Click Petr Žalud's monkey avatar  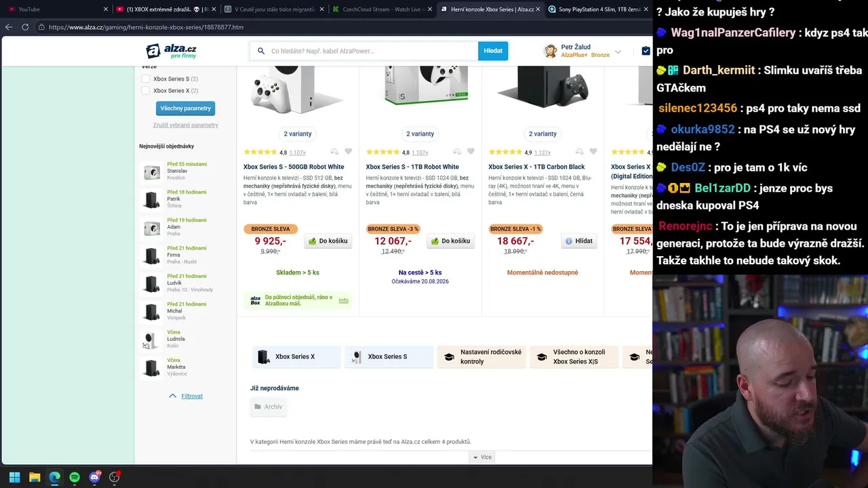click(x=550, y=51)
